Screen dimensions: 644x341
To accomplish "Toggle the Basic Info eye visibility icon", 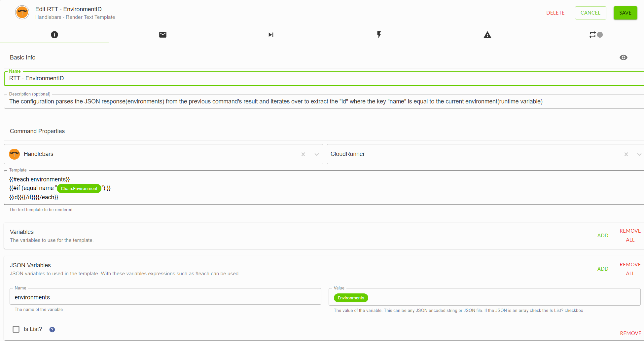I will (624, 57).
